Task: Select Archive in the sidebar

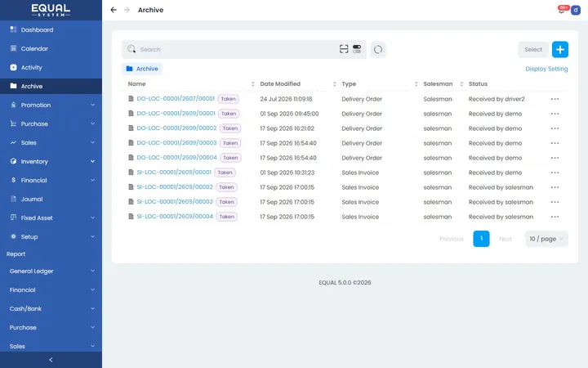Action: pyautogui.click(x=51, y=86)
